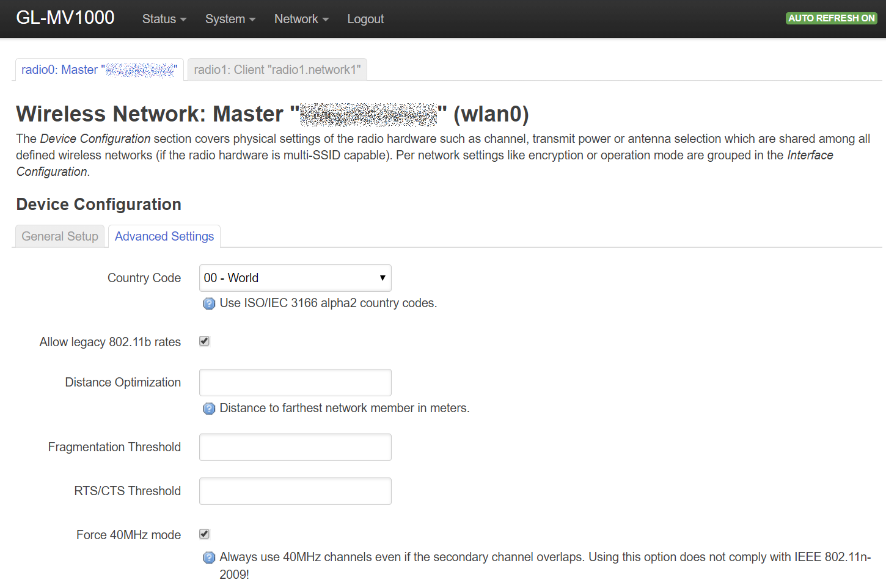Viewport: 886px width, 588px height.
Task: Click the GL-MV1000 brand title
Action: pyautogui.click(x=65, y=18)
